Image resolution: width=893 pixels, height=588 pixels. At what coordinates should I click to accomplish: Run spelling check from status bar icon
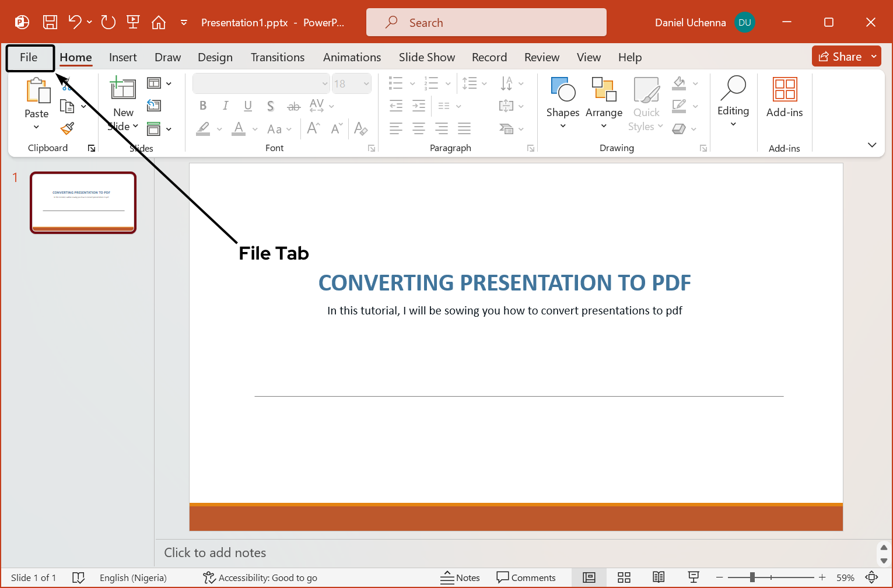coord(79,577)
